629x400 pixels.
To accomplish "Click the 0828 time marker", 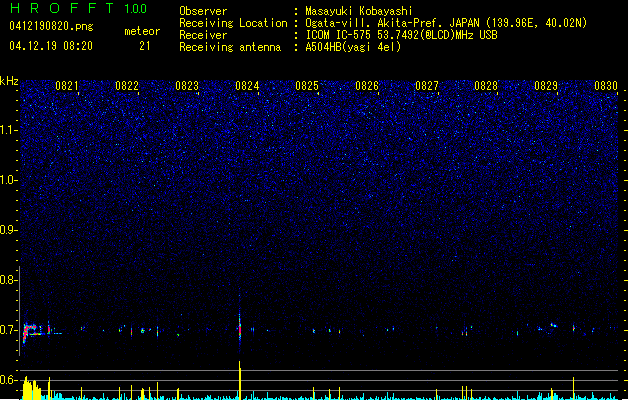I will [x=486, y=86].
